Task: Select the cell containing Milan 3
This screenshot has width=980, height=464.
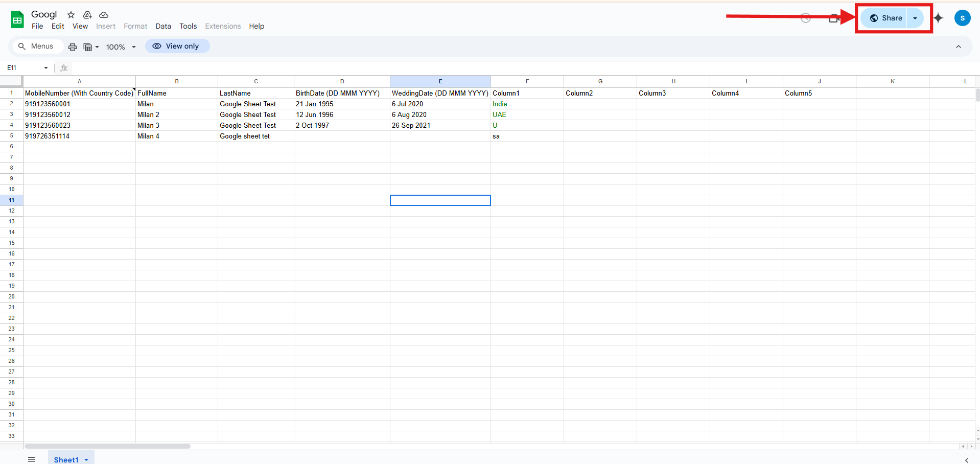Action: (x=177, y=125)
